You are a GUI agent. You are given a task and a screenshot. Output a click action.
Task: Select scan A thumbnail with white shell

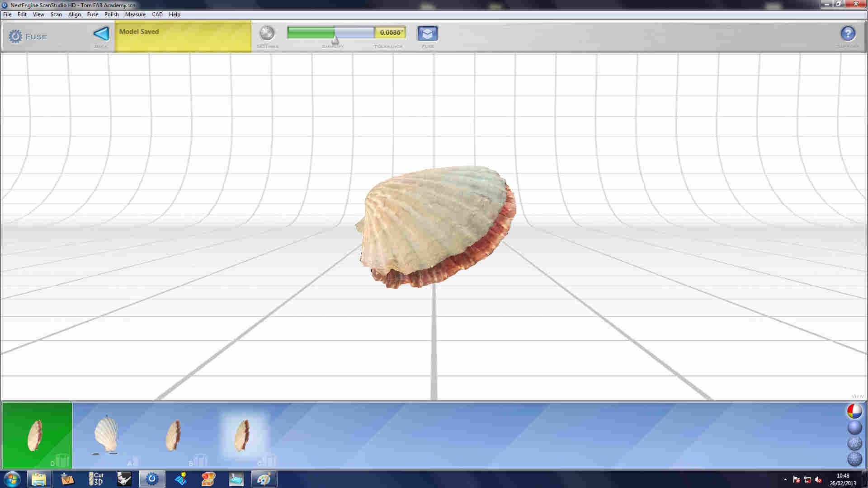tap(106, 435)
